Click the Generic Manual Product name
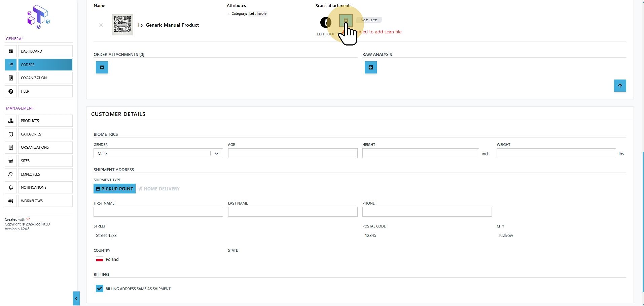 [x=172, y=25]
